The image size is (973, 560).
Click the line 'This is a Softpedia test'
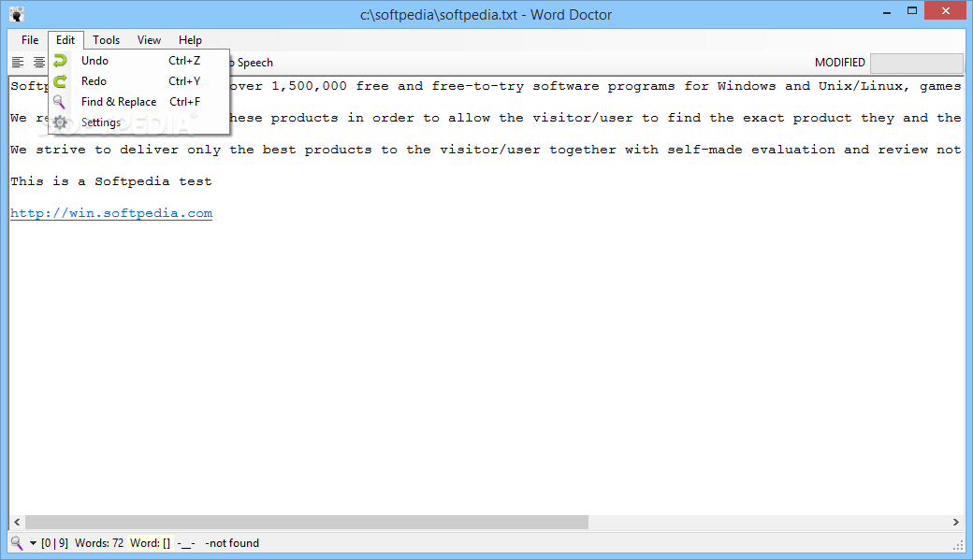(111, 181)
